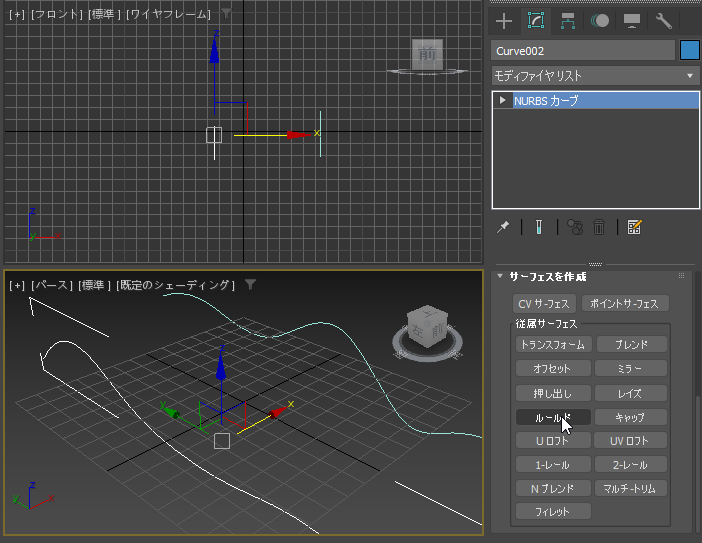The width and height of the screenshot is (702, 543).
Task: Click the トランスフォーム button
Action: 553,345
